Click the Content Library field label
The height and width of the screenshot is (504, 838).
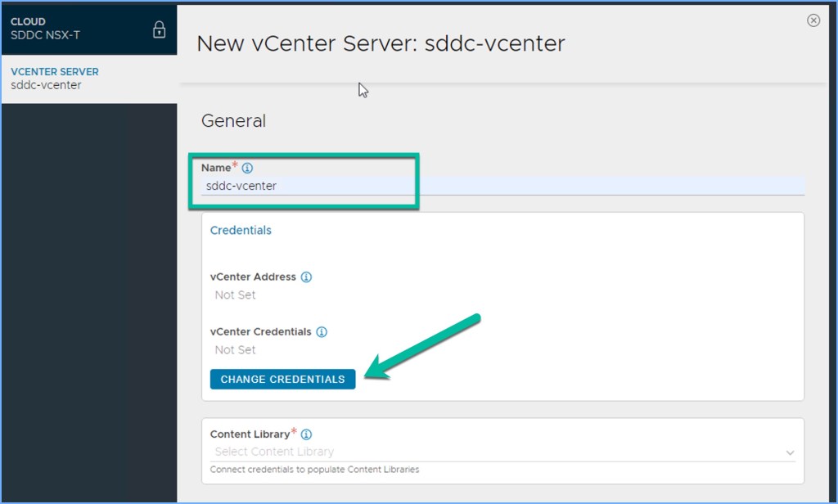[250, 434]
